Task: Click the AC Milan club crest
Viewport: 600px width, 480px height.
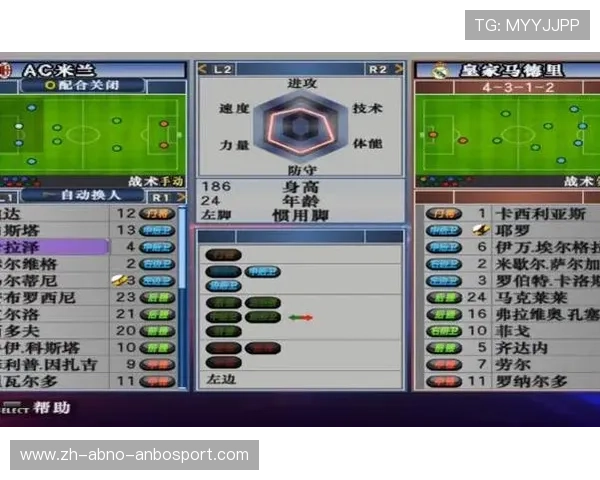Action: (x=4, y=70)
